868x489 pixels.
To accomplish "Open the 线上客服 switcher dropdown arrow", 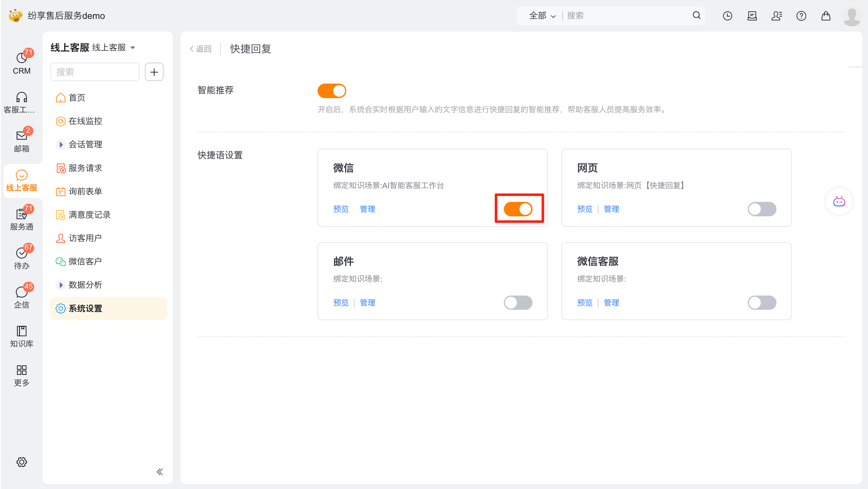I will pyautogui.click(x=133, y=48).
